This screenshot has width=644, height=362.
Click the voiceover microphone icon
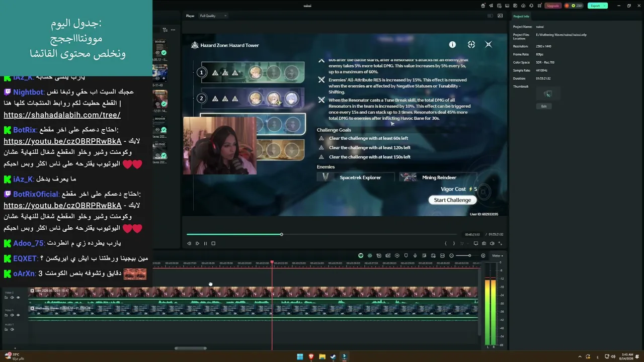415,255
